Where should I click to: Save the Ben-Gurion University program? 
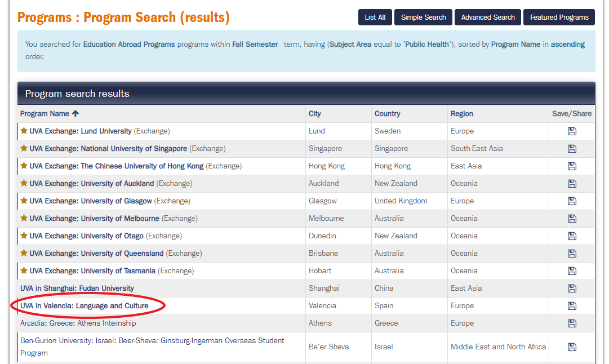point(572,347)
